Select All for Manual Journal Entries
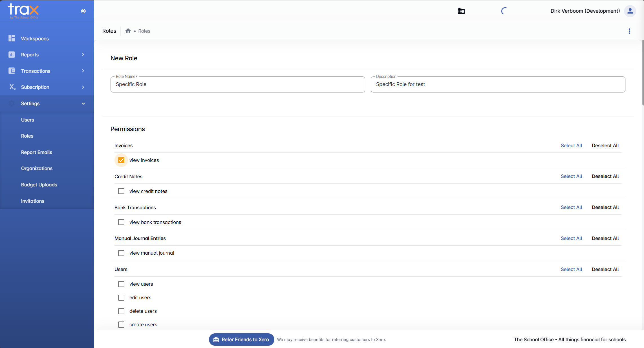This screenshot has width=644, height=348. [x=571, y=238]
